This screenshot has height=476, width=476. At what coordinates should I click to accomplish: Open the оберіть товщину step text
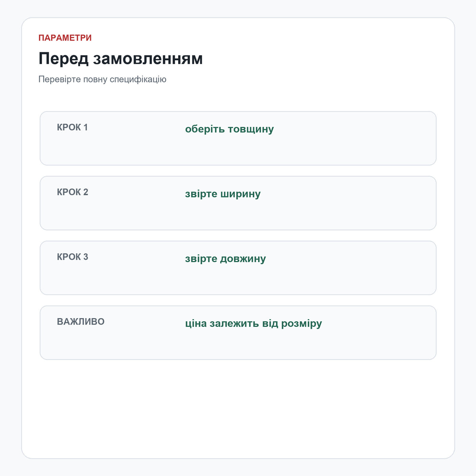(229, 129)
